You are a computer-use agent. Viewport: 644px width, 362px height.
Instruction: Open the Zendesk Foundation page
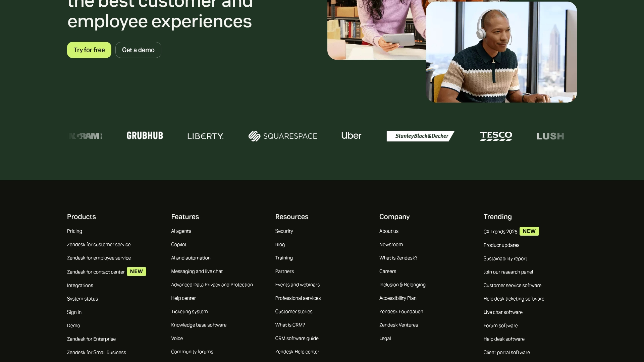(x=401, y=311)
